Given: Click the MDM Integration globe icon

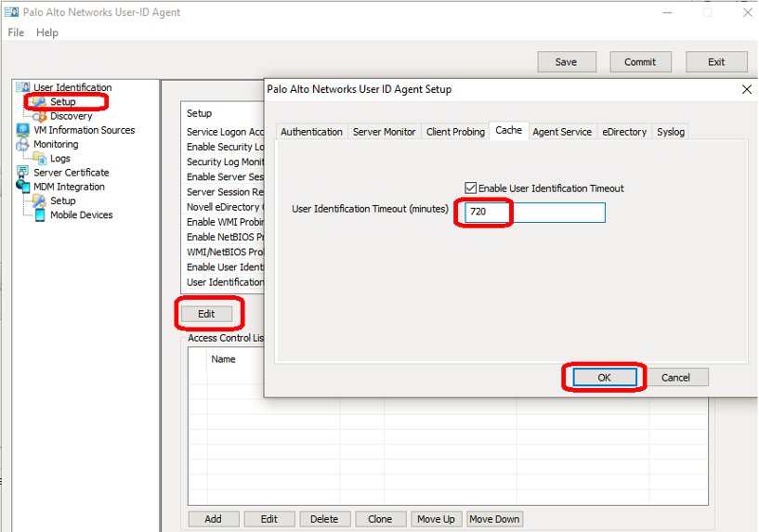Looking at the screenshot, I should point(22,187).
